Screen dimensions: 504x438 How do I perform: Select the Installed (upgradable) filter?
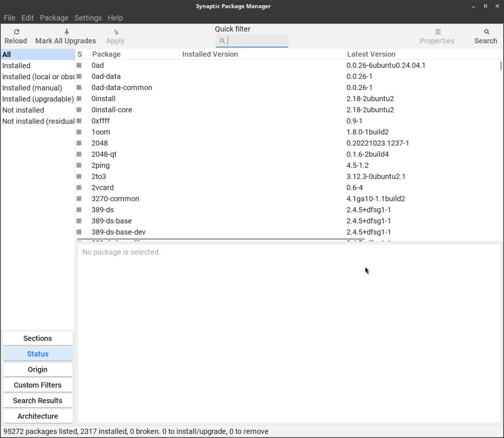click(x=38, y=99)
